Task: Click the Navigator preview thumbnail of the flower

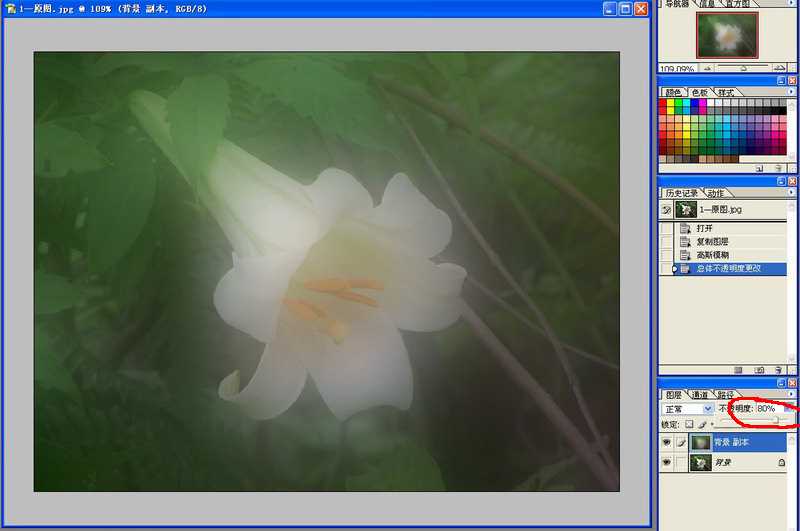Action: coord(727,35)
